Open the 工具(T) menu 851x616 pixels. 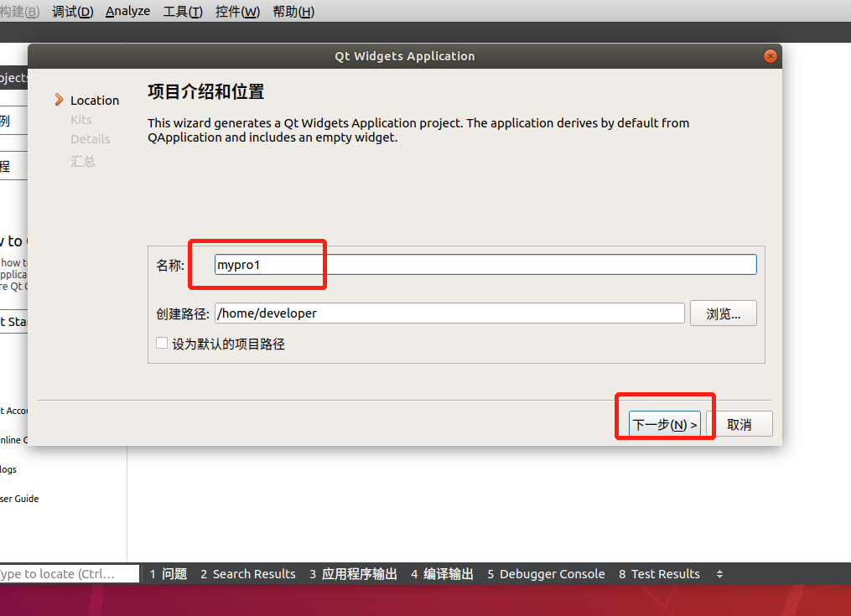coord(182,12)
